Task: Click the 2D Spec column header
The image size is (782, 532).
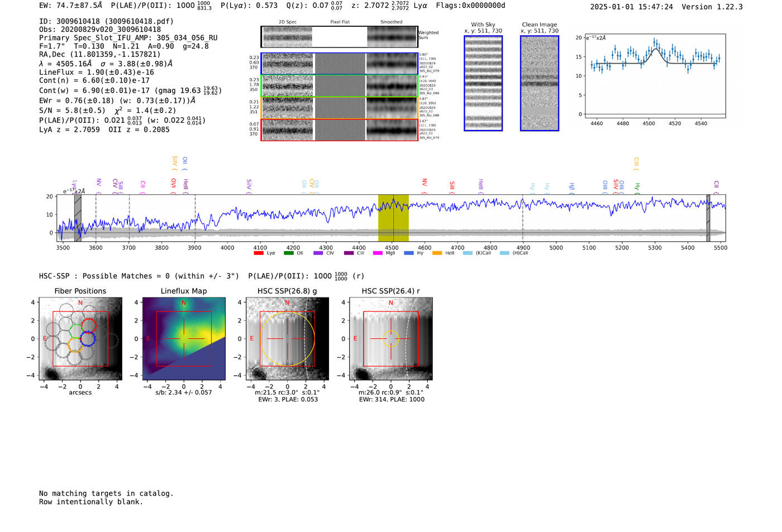Action: pos(288,22)
